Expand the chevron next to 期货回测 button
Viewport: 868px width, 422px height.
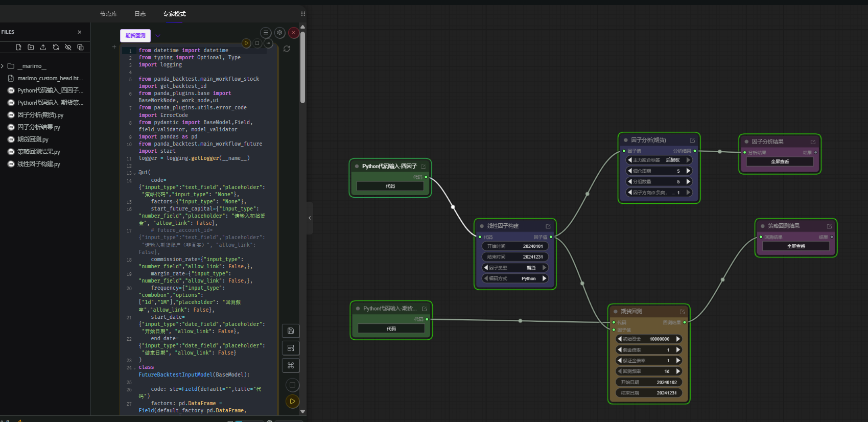pos(158,36)
